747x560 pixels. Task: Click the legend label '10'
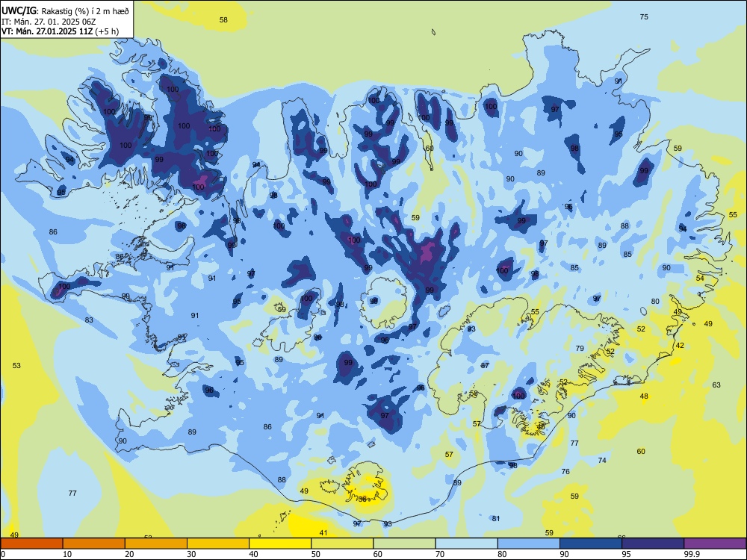point(67,554)
